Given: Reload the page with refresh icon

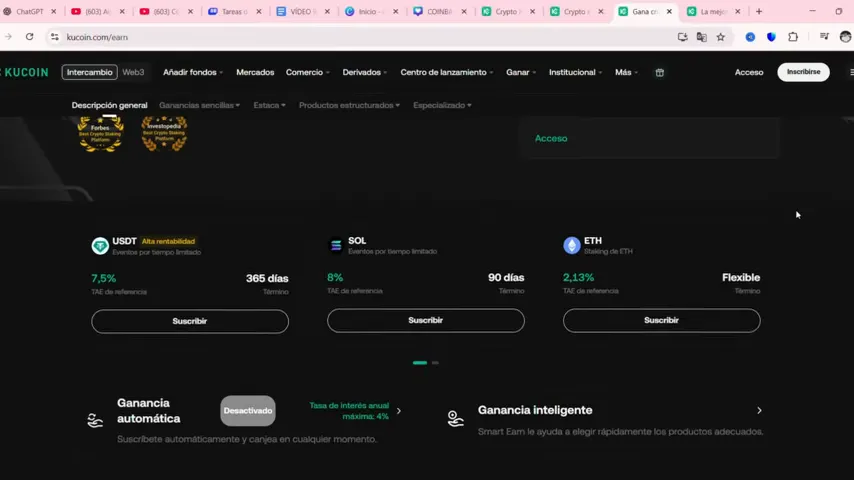Looking at the screenshot, I should tap(29, 37).
